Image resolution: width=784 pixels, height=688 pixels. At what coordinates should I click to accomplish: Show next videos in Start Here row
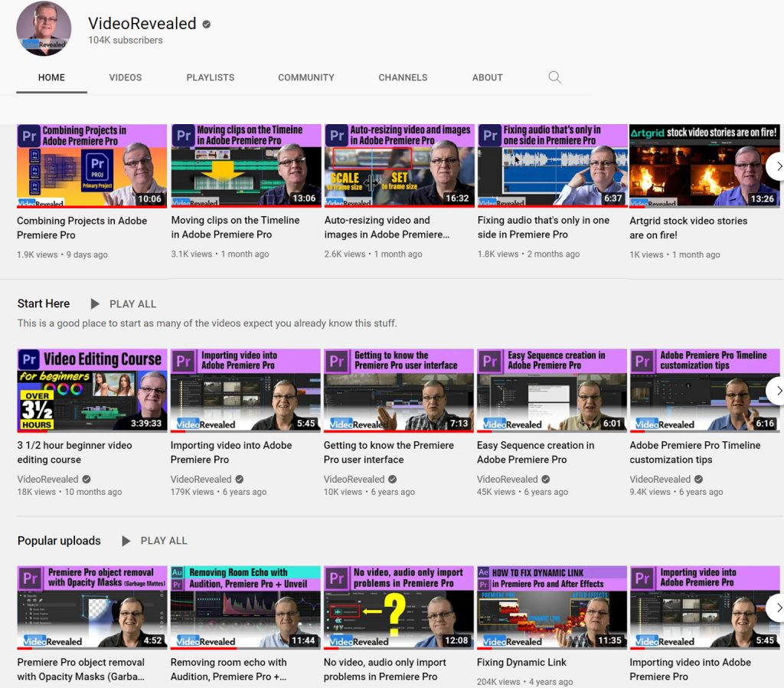click(x=776, y=391)
